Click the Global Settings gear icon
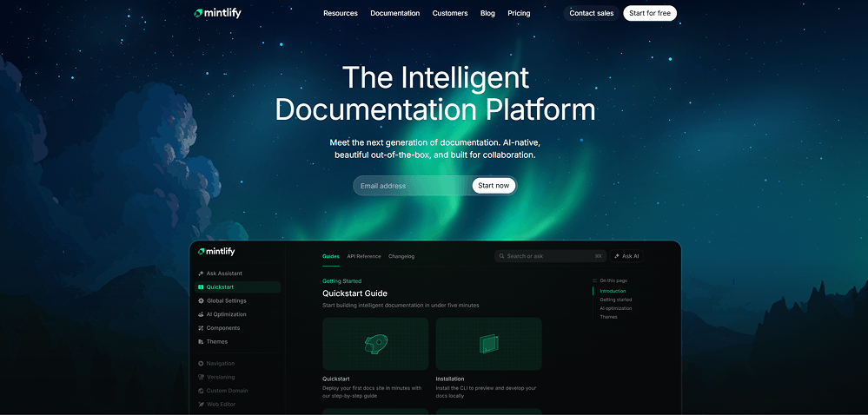Screen dimensions: 868x415 point(201,301)
